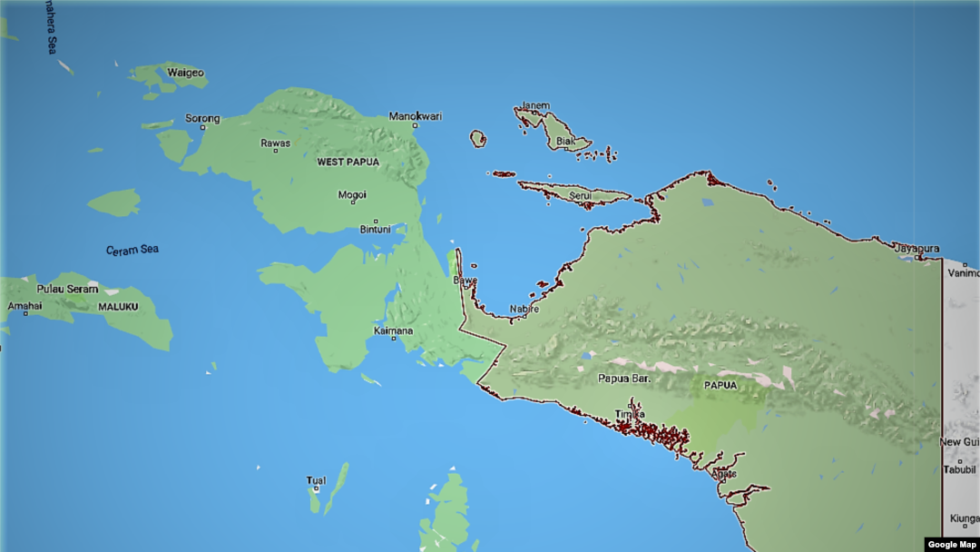Select the Pulau Seram label
The width and height of the screenshot is (980, 552).
pyautogui.click(x=67, y=289)
